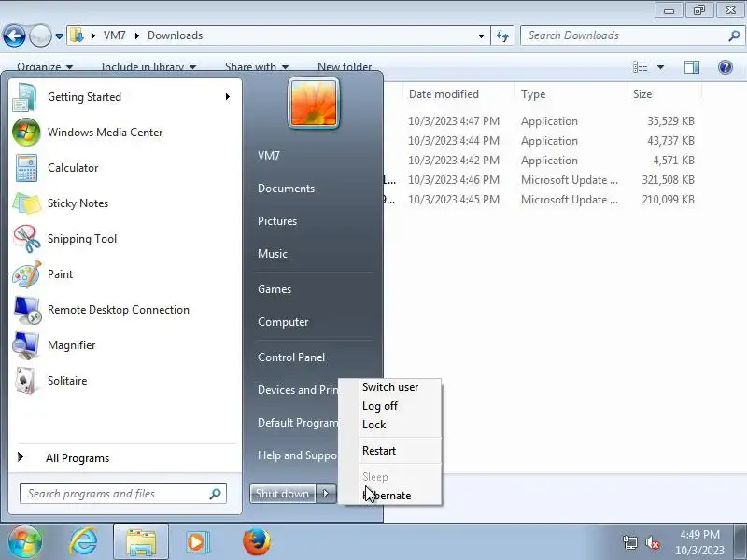This screenshot has width=747, height=560.
Task: Expand All Programs list
Action: (x=124, y=458)
